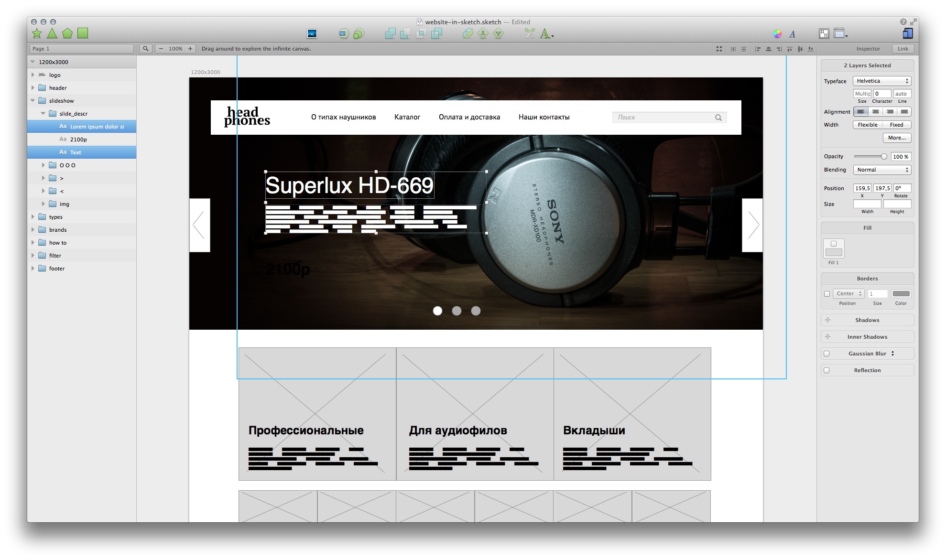Click the More... button

click(x=897, y=138)
